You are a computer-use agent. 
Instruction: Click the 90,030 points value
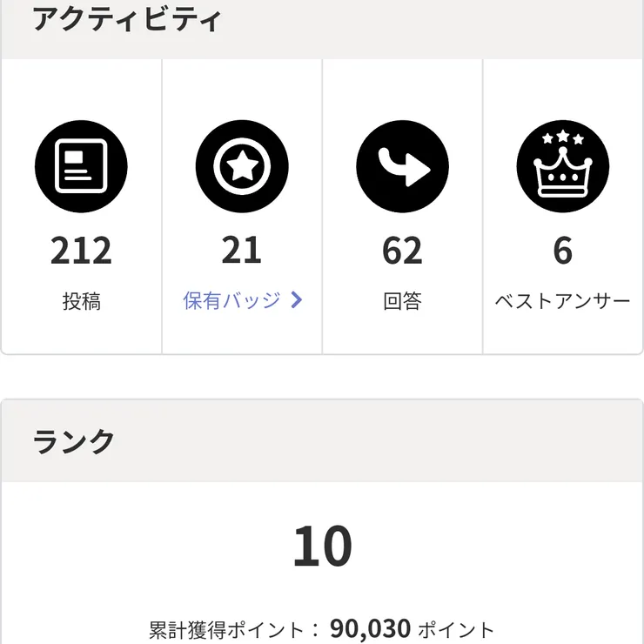[x=370, y=628]
